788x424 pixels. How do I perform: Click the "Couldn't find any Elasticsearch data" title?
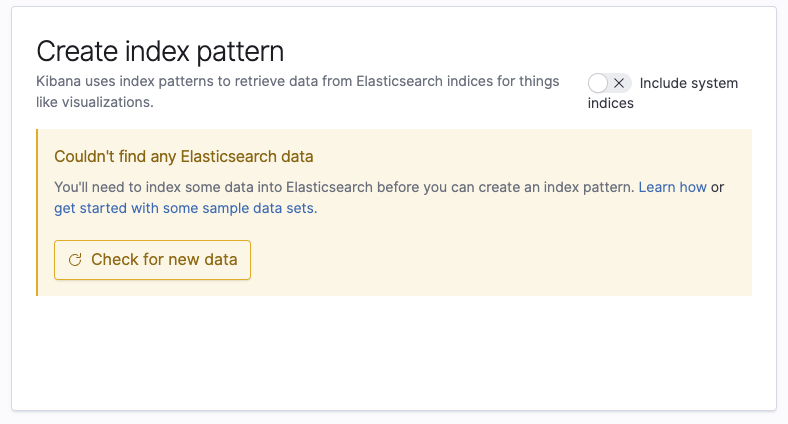click(x=184, y=157)
